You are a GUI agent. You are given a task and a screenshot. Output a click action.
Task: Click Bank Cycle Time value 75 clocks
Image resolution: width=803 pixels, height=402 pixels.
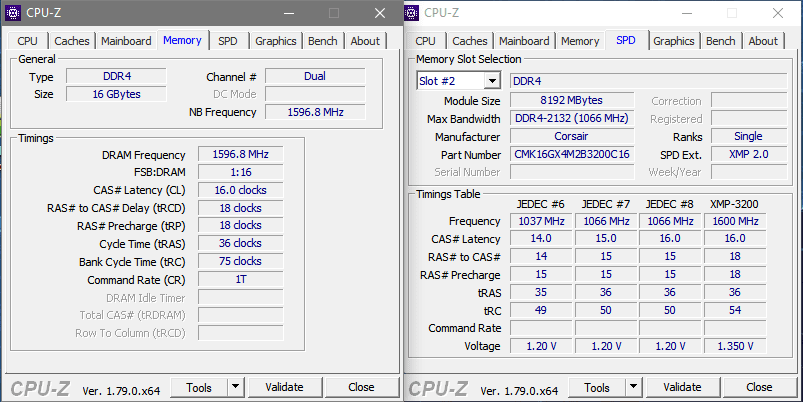241,261
